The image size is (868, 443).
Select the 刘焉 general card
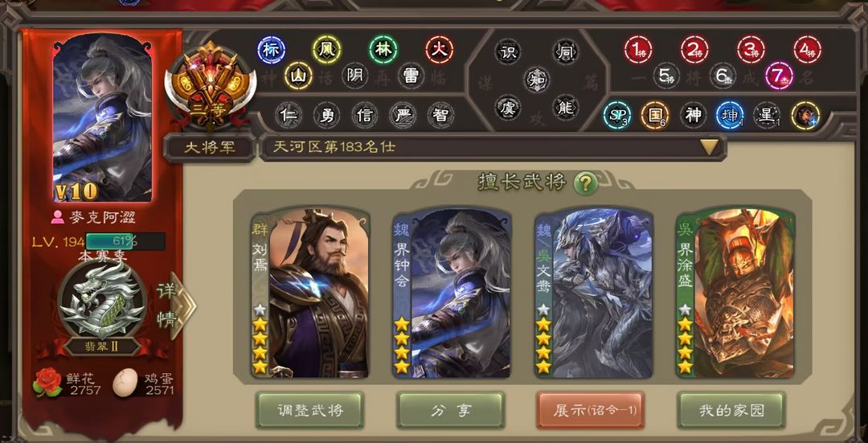(x=310, y=293)
